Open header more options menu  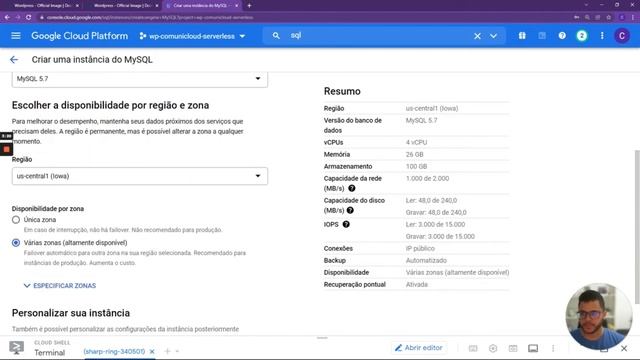pyautogui.click(x=602, y=36)
